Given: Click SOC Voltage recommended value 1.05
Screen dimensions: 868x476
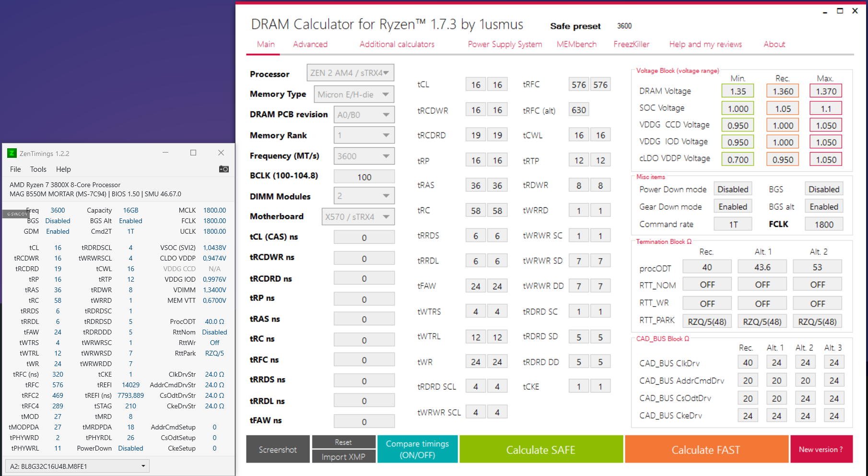Looking at the screenshot, I should (x=783, y=108).
